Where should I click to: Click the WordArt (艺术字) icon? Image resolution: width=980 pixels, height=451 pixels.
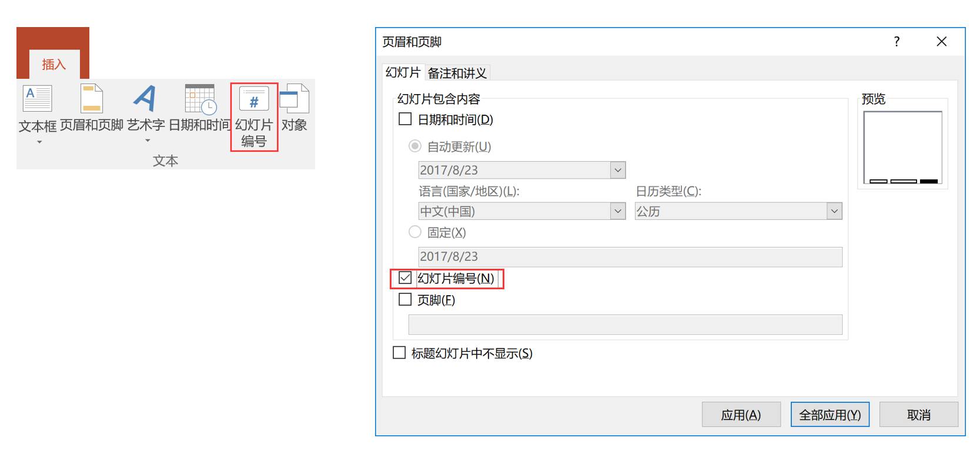coord(145,98)
